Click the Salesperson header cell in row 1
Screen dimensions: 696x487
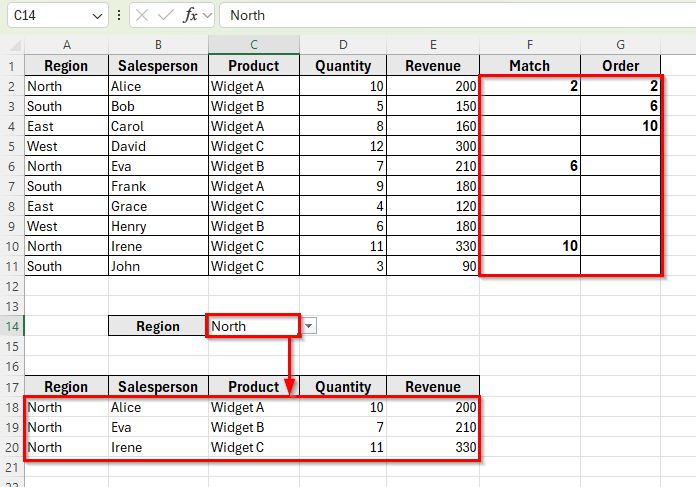click(158, 66)
